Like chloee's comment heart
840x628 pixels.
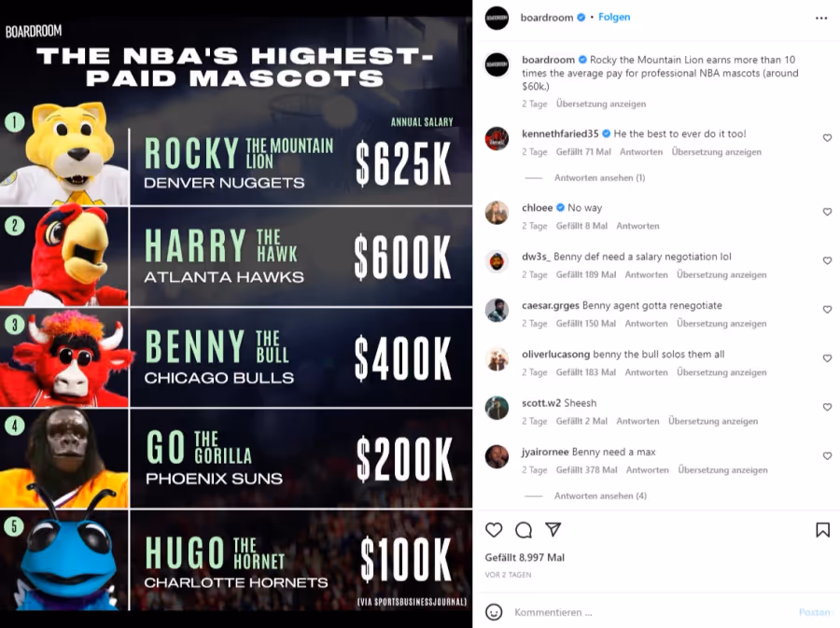coord(827,212)
